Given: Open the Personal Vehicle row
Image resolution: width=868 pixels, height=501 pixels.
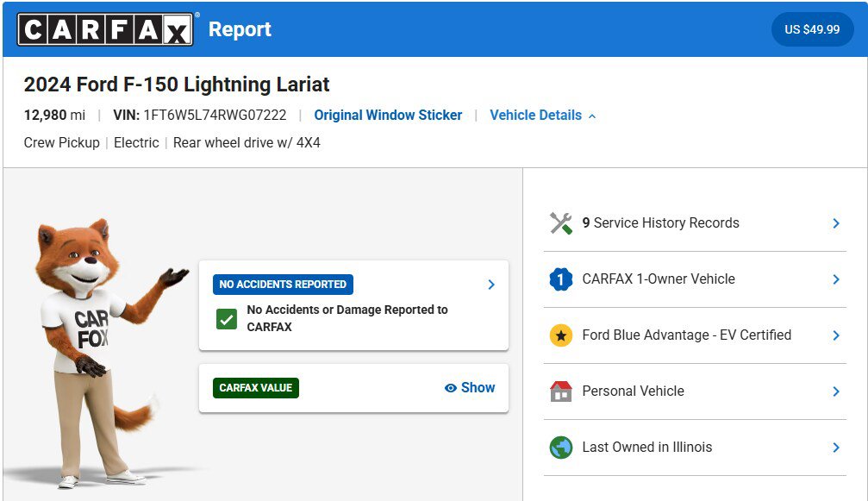Looking at the screenshot, I should pos(695,391).
